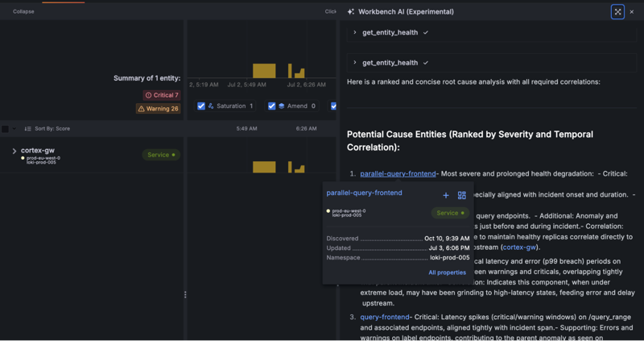Filter by Critical 7 badge

[162, 95]
